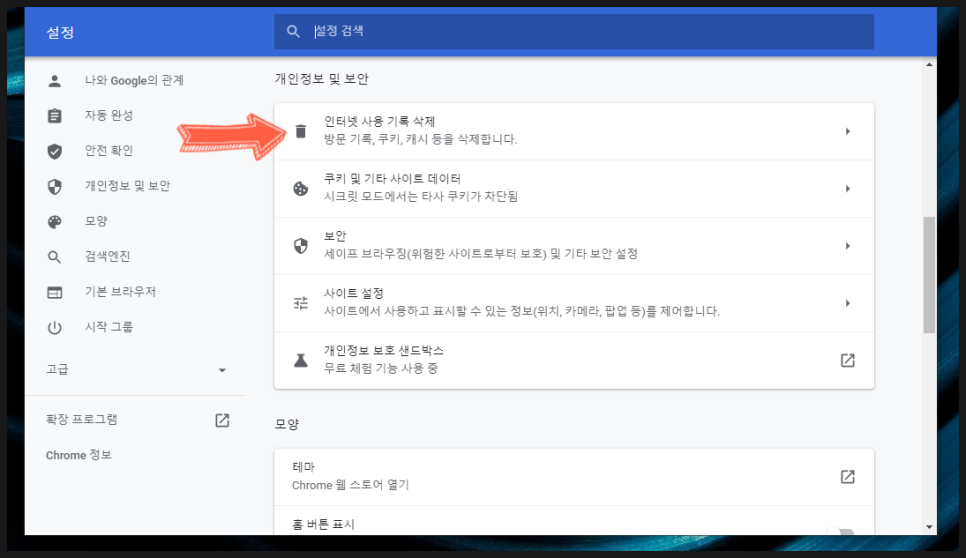The height and width of the screenshot is (558, 966).
Task: Open 테마 Chrome 웹 스토어 열기 row
Action: pyautogui.click(x=574, y=477)
